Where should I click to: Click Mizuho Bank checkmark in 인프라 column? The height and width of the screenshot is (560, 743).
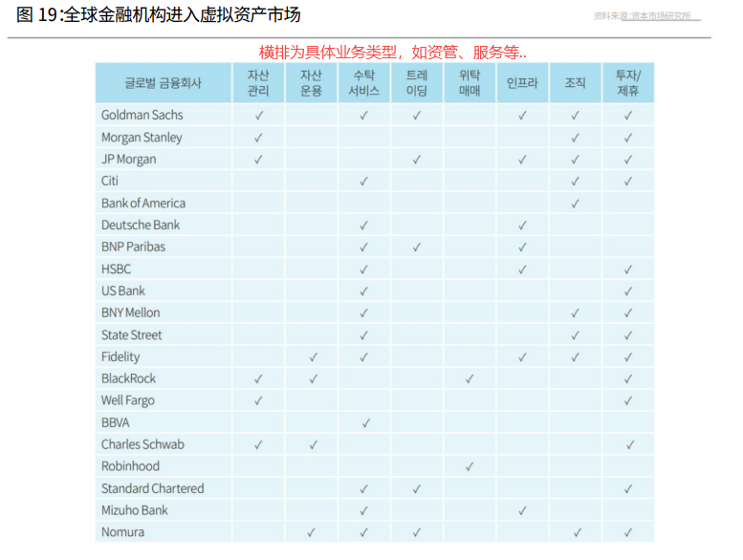522,511
